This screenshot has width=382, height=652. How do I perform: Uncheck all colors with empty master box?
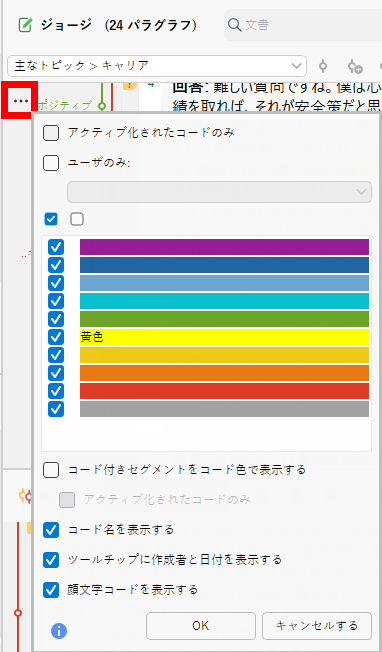coord(77,219)
